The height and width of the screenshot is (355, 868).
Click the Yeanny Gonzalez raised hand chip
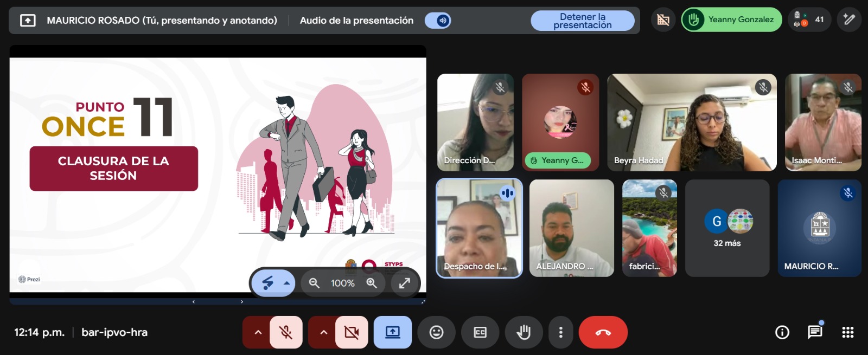pos(731,20)
